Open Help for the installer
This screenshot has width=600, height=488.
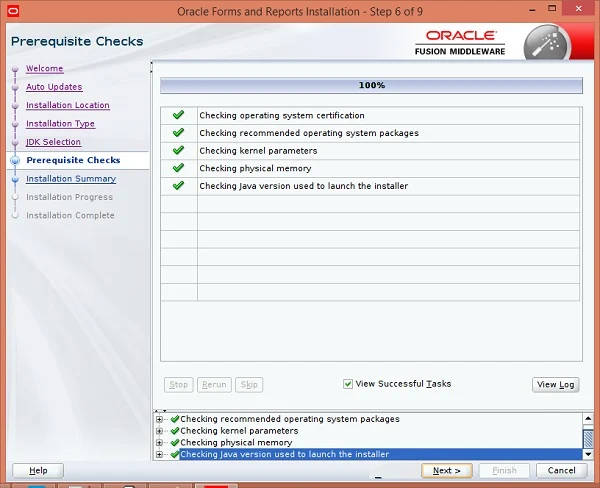point(38,470)
